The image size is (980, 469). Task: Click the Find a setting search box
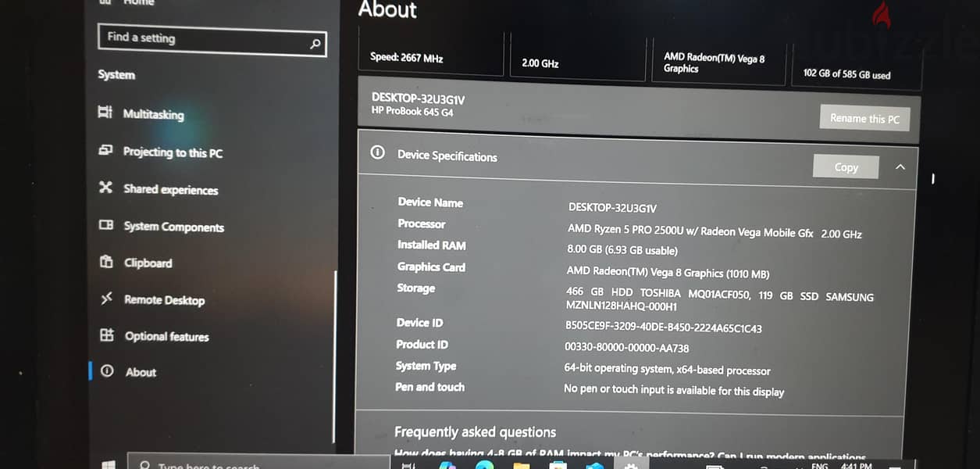[x=212, y=40]
